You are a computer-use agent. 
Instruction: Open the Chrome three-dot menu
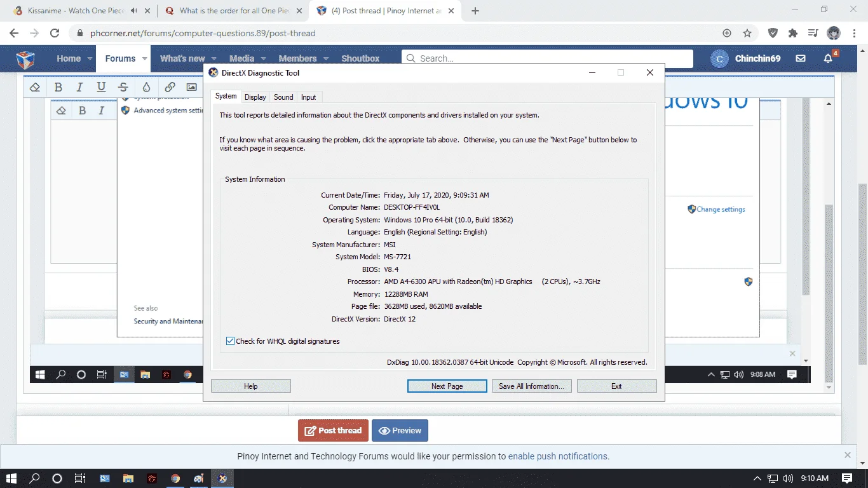854,33
